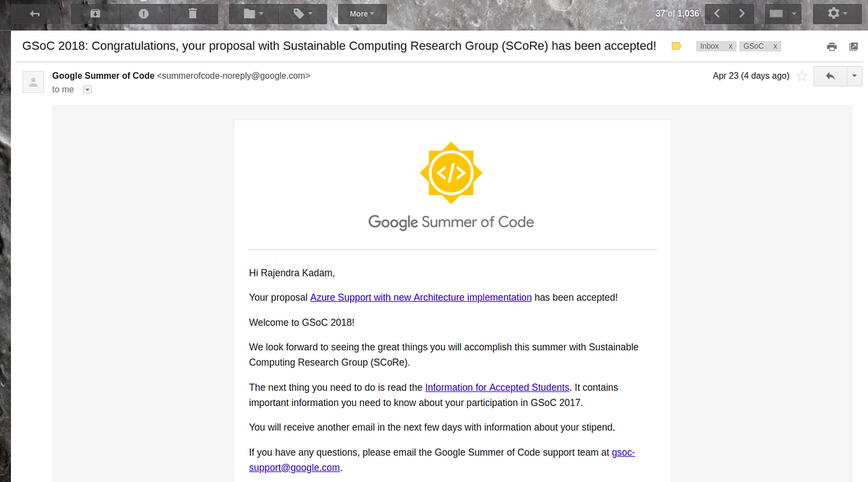
Task: Print the email
Action: tap(831, 46)
